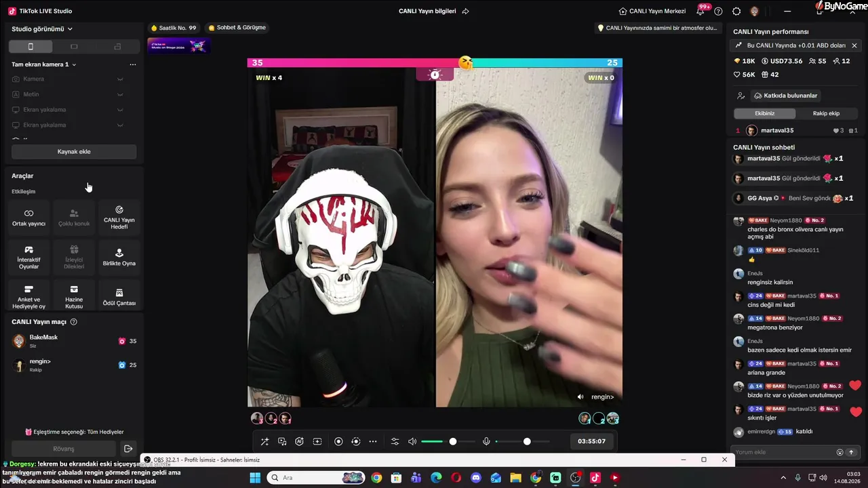
Task: Click contributor martaval35 row
Action: (797, 130)
